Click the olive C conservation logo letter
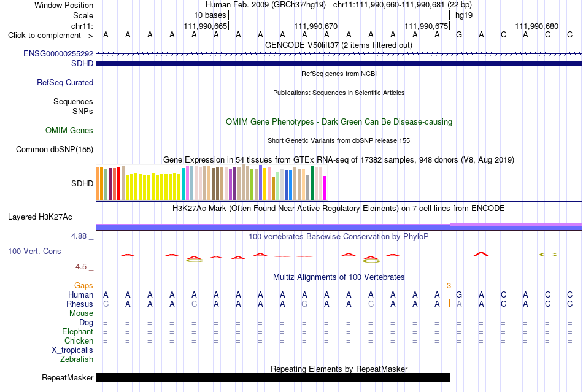583x392 pixels. coord(547,255)
